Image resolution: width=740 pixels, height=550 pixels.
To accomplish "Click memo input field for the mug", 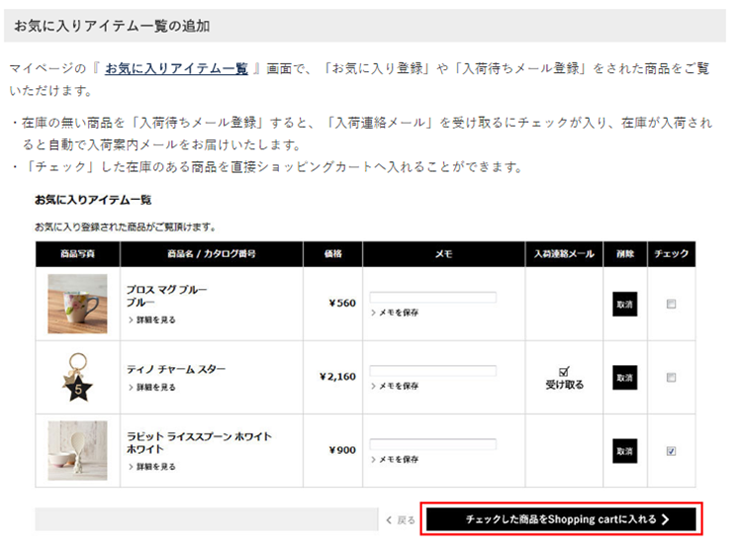I will tap(433, 297).
